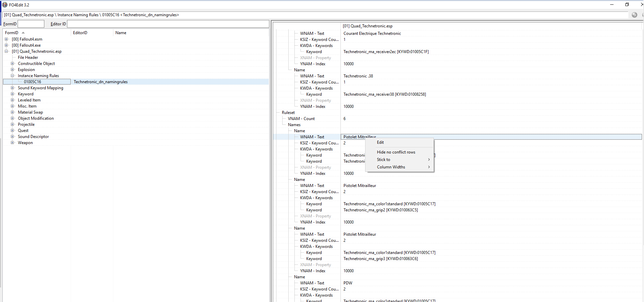Click the [01] Quad_Technetronic.esp column header
The image size is (644, 302).
point(491,26)
